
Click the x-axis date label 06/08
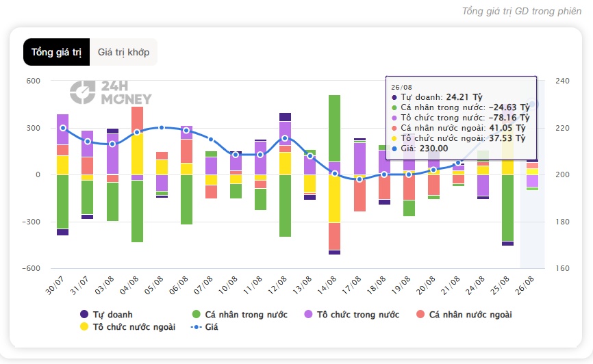(x=179, y=285)
